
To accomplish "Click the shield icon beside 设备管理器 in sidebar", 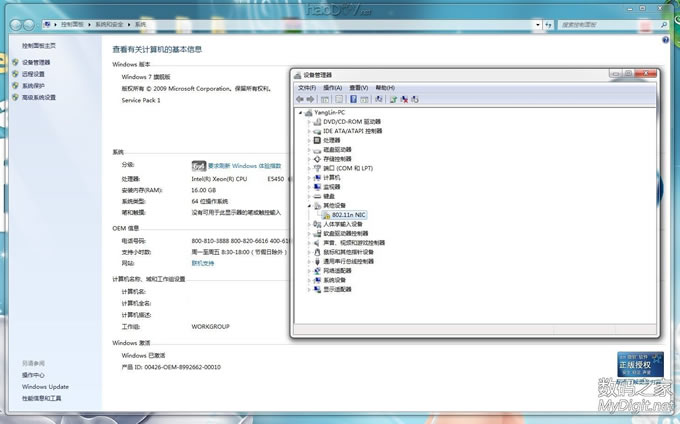I will coord(14,62).
